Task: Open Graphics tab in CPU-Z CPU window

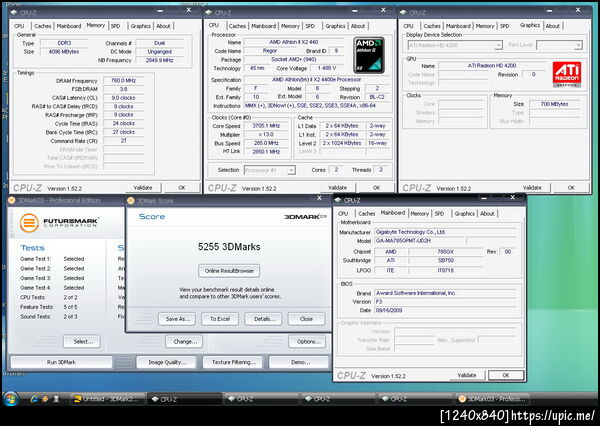Action: [x=335, y=26]
